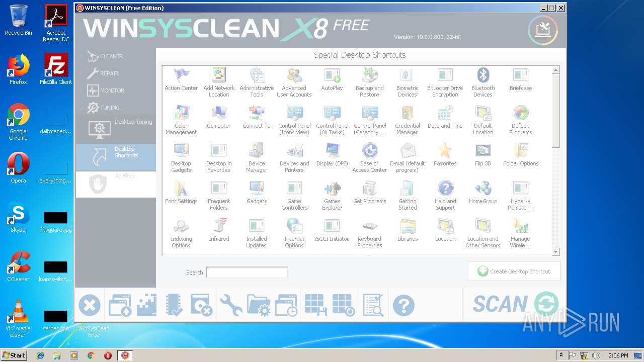644x362 pixels.
Task: Open the report magnifier toolbar icon
Action: 374,305
